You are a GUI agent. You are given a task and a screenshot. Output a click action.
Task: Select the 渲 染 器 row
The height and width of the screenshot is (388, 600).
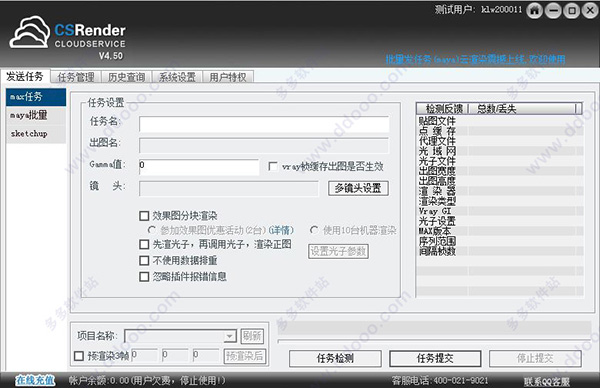(x=500, y=191)
